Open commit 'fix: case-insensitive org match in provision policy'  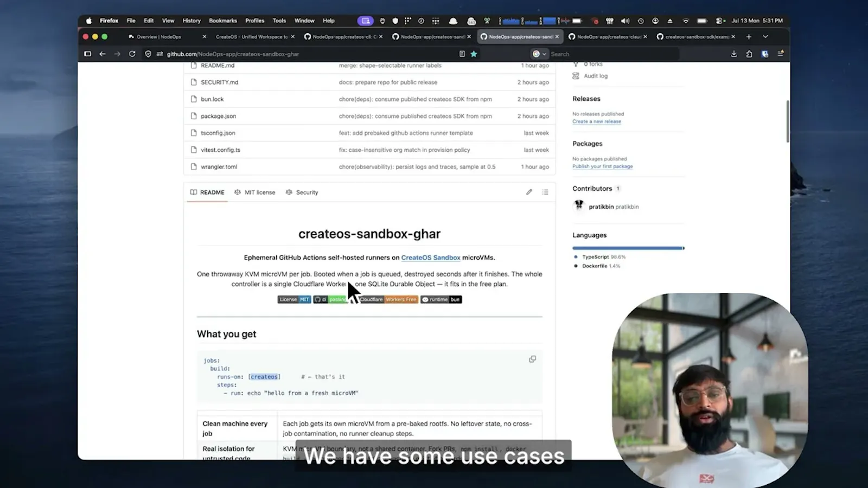click(x=404, y=150)
